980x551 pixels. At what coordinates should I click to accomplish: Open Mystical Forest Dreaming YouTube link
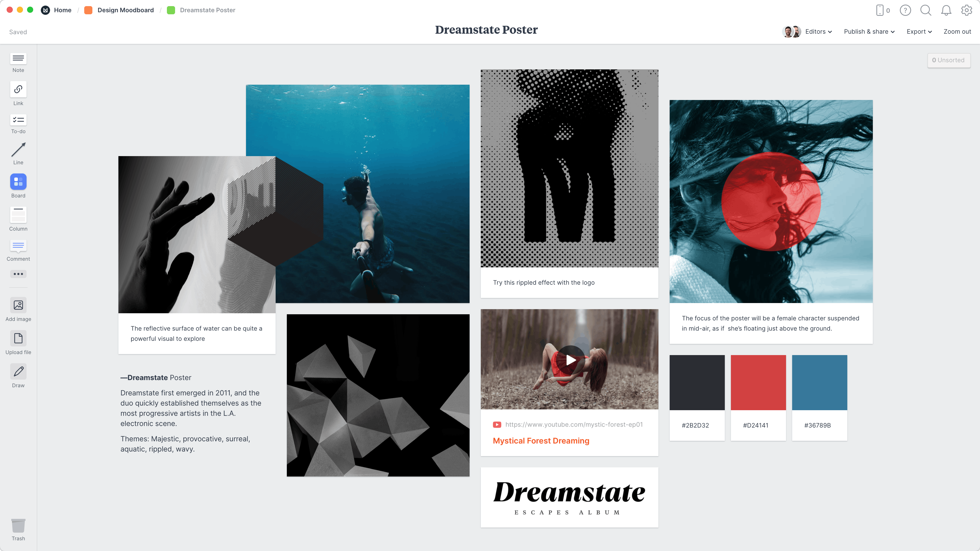(x=541, y=441)
